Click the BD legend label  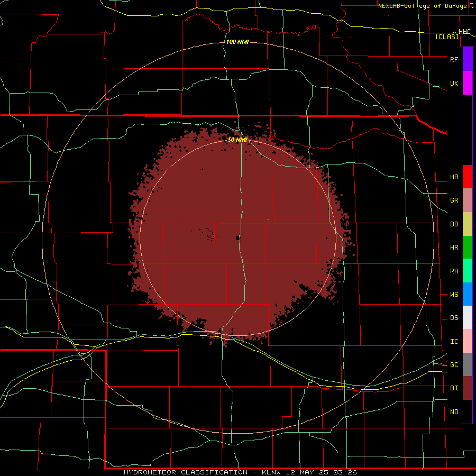[x=454, y=224]
